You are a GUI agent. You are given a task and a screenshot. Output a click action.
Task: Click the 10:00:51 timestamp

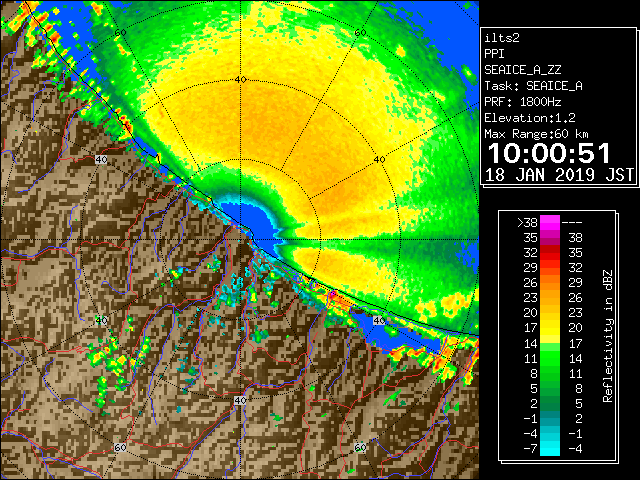(x=549, y=153)
